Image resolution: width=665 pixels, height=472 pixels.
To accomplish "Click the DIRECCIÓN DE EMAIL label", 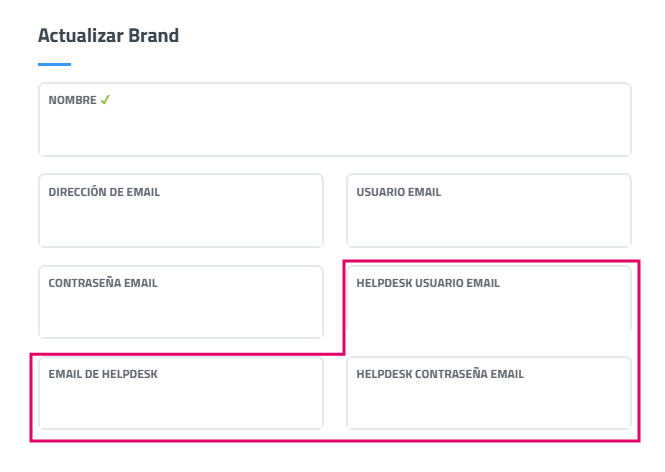I will (104, 192).
